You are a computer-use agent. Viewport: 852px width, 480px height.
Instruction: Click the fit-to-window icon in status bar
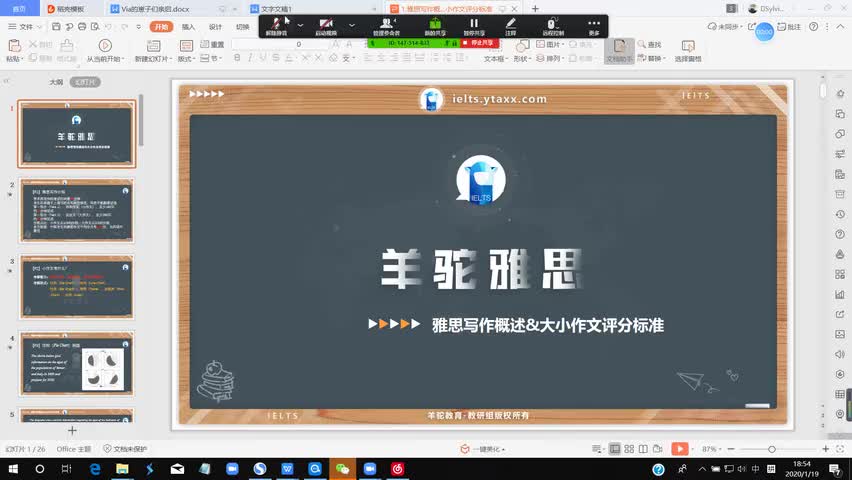click(840, 449)
